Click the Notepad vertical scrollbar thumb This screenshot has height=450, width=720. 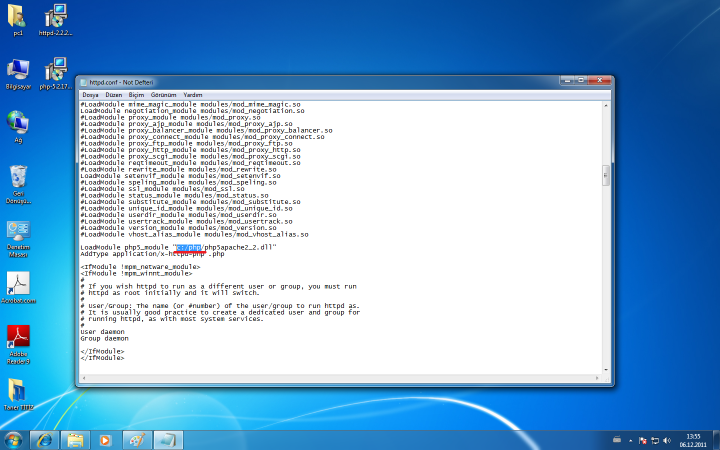coord(605,175)
